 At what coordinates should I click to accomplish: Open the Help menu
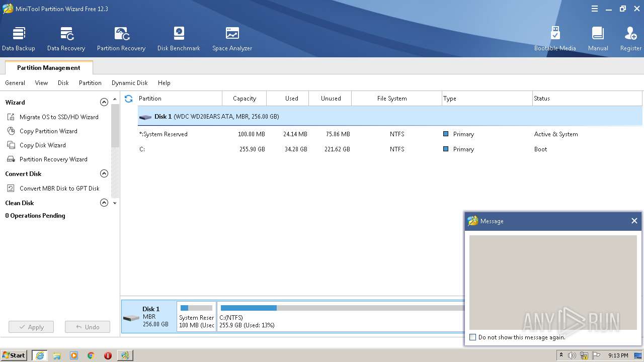[164, 83]
